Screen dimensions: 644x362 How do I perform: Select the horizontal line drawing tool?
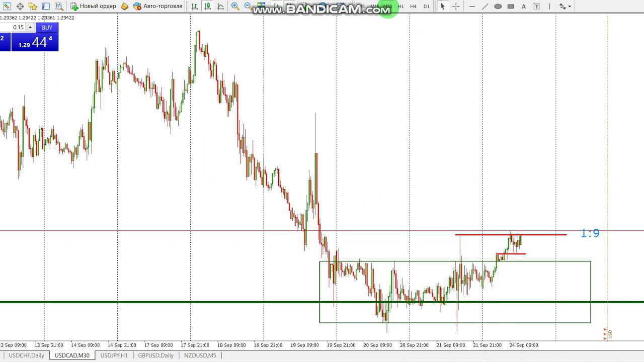click(472, 7)
